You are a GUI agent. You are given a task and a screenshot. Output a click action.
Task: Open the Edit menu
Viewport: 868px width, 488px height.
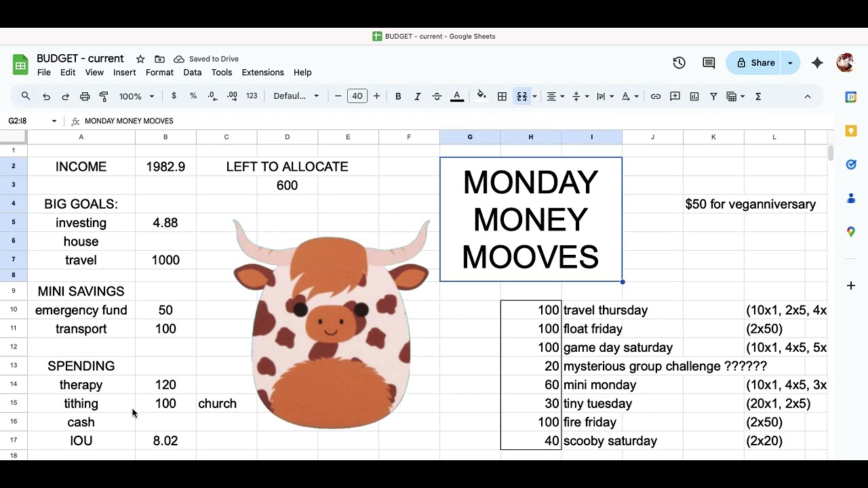pyautogui.click(x=68, y=73)
